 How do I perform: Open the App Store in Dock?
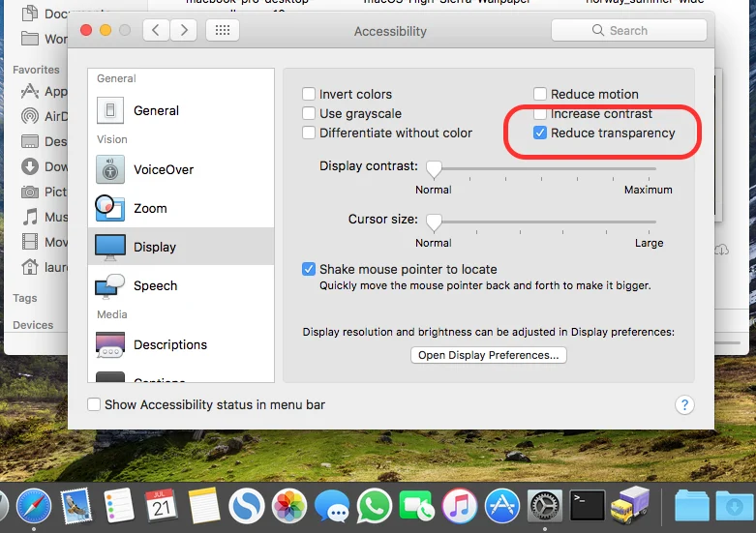(502, 506)
